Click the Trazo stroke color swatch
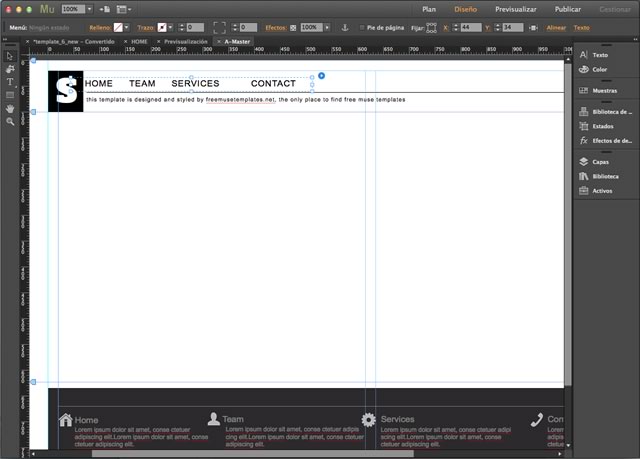This screenshot has height=459, width=640. point(162,27)
